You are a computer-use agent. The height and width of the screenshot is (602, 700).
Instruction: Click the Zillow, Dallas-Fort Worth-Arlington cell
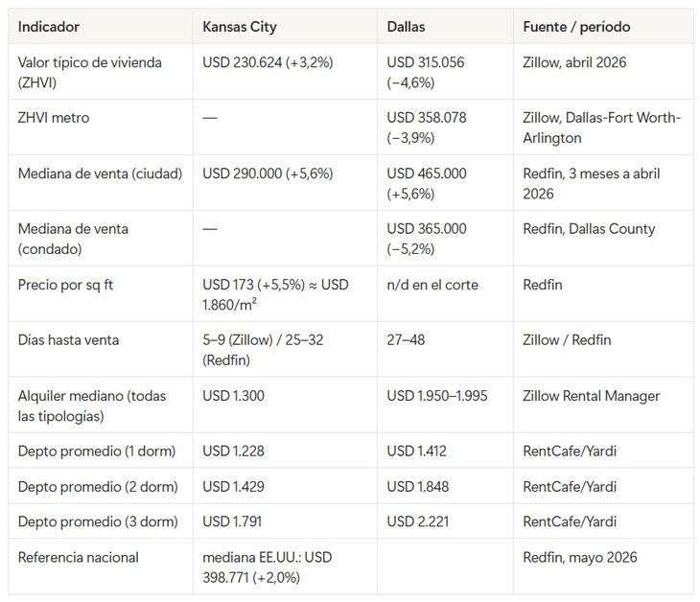pos(602,127)
